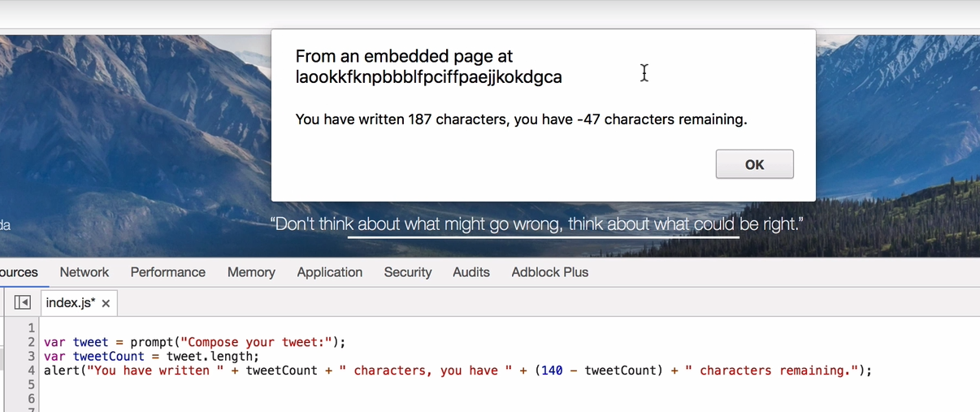The image size is (980, 412).
Task: Click the 140 value in alert code
Action: coord(552,371)
